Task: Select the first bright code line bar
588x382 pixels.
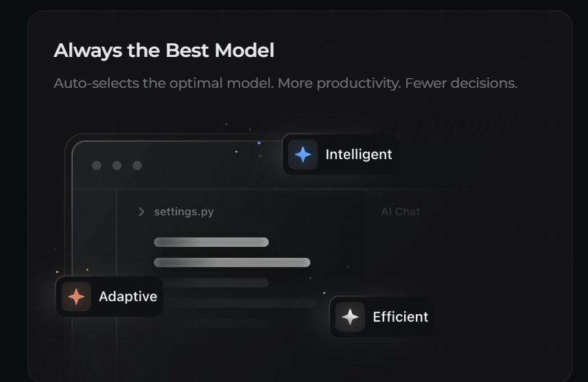Action: (211, 242)
